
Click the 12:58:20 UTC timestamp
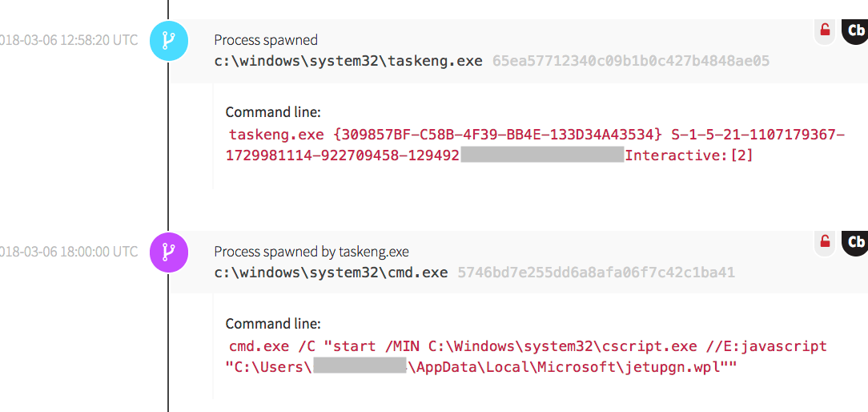click(x=69, y=40)
